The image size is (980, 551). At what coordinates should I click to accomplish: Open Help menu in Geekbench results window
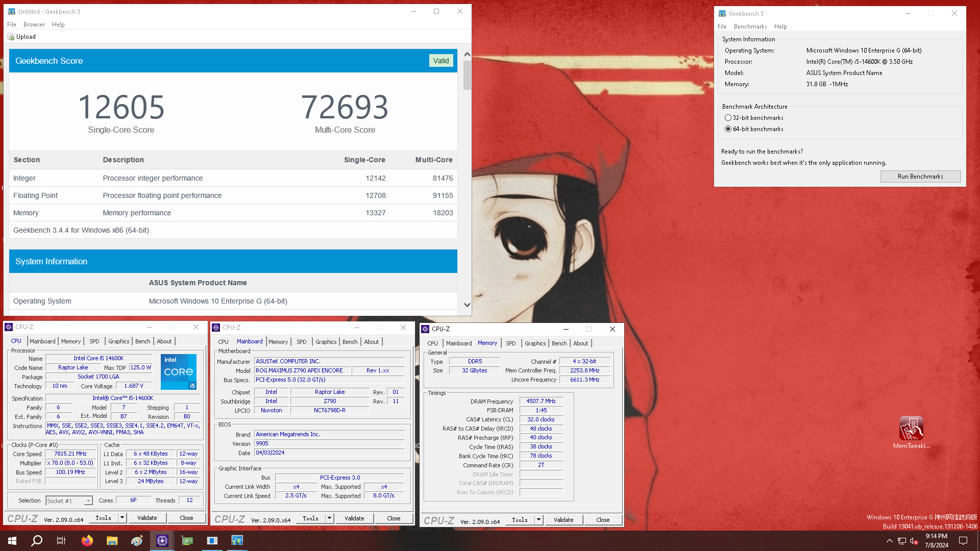click(x=58, y=24)
